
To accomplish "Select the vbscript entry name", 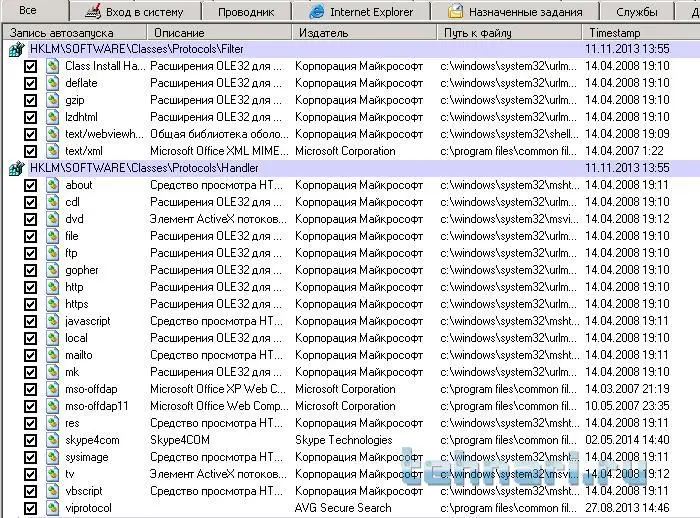I will 83,491.
